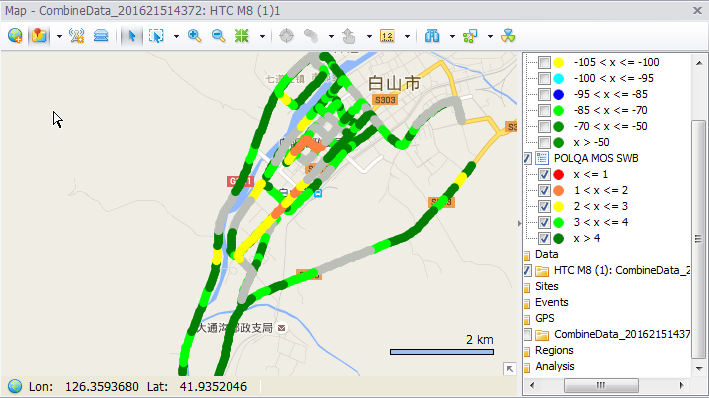Click the green zoom-to-fit arrows icon
709x398 pixels.
pos(242,36)
